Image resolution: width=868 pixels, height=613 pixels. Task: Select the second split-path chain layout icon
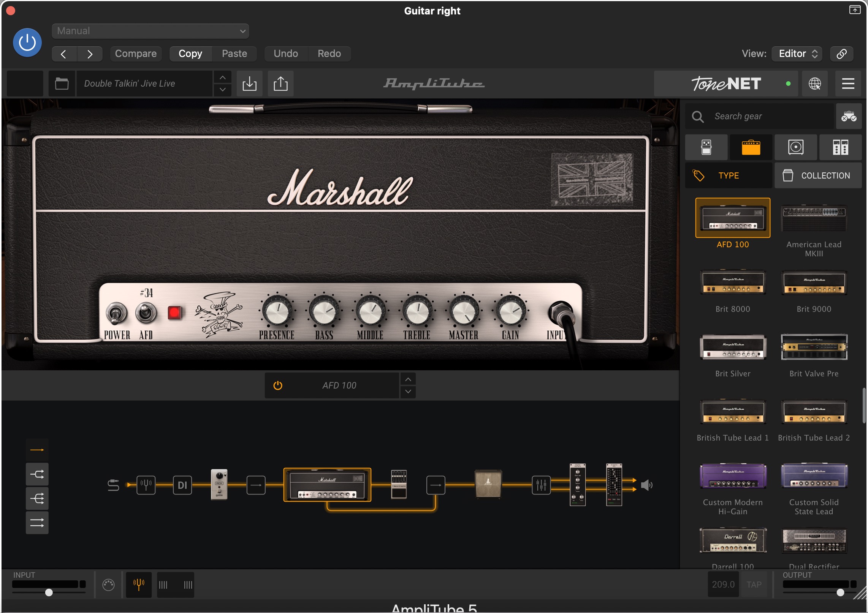pos(37,474)
